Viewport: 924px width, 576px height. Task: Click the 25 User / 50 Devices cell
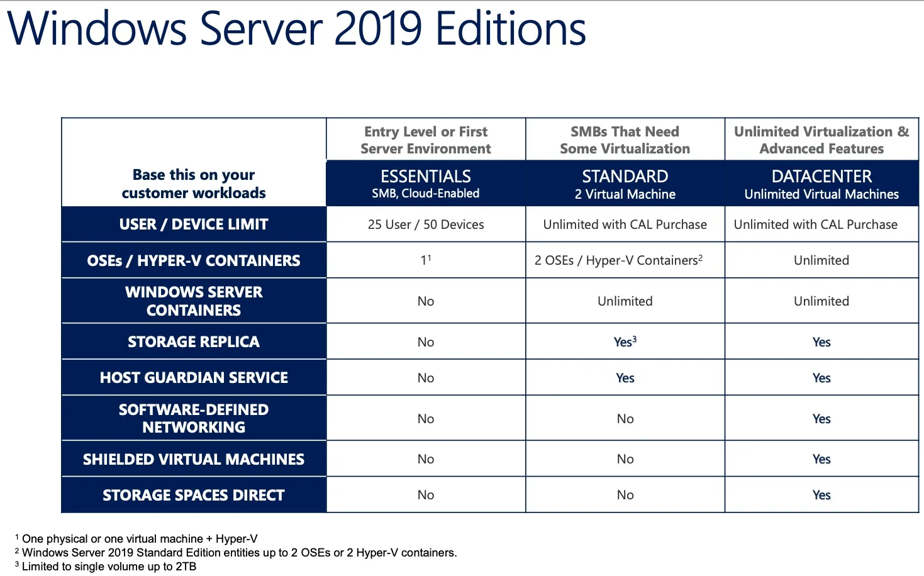tap(425, 224)
